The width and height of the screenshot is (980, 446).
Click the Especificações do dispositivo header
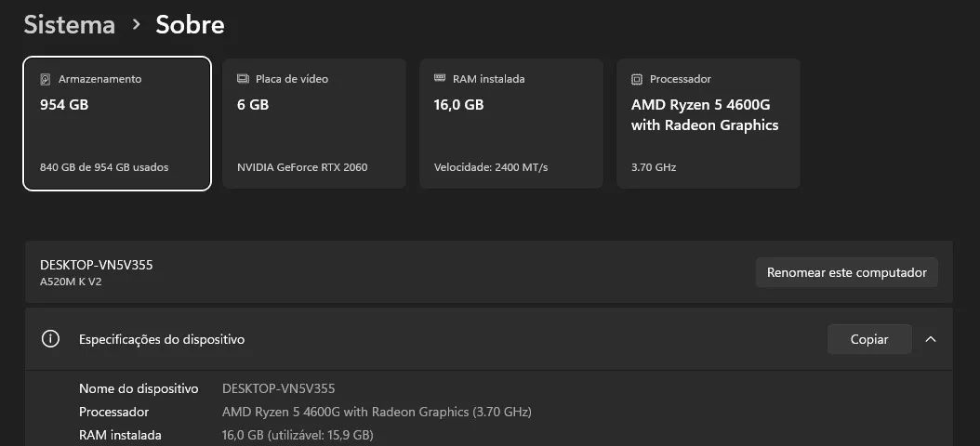coord(489,339)
